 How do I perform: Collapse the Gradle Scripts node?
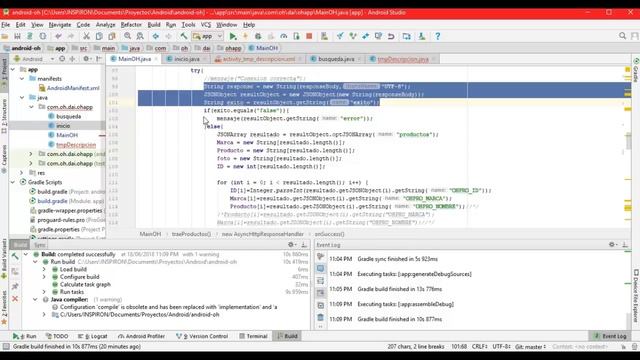[13, 182]
